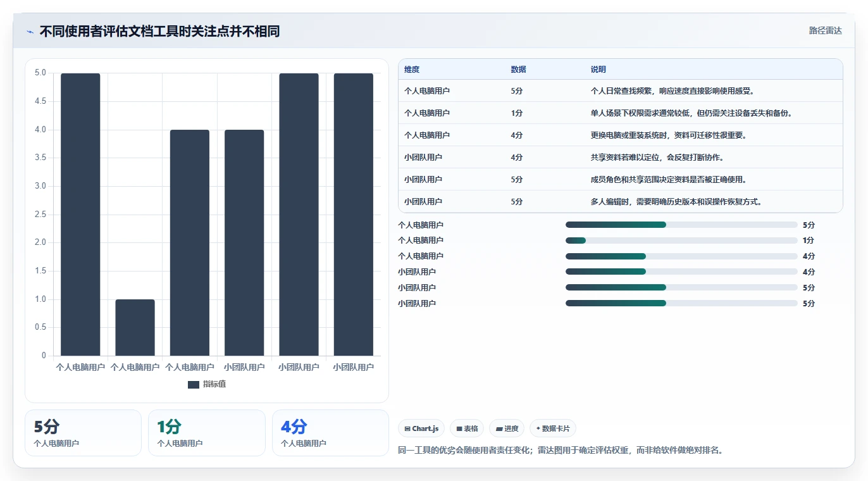Viewport: 868px width, 481px height.
Task: Click the 路径雷达 label in header
Action: coord(826,30)
